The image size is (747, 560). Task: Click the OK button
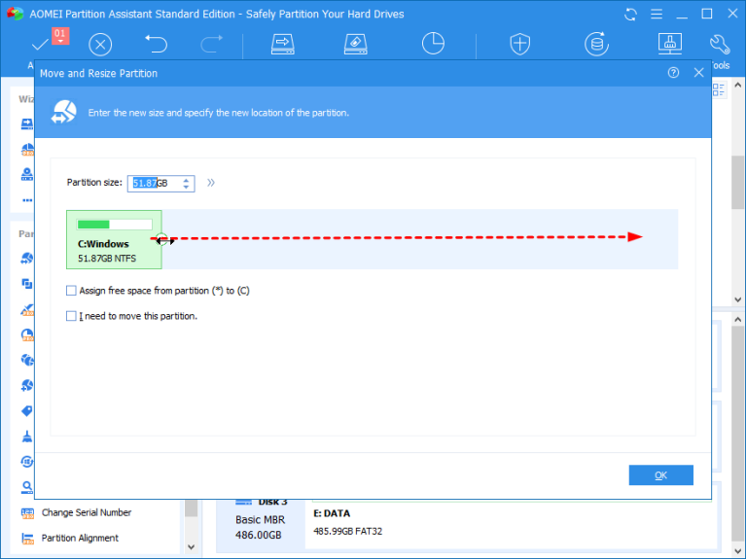[x=660, y=475]
